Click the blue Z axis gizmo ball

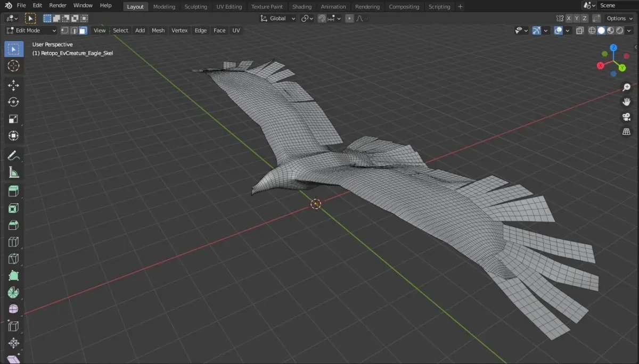[x=613, y=47]
